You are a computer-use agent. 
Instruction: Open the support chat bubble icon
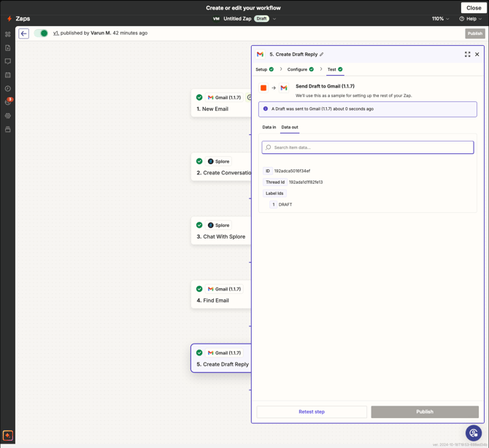[474, 433]
